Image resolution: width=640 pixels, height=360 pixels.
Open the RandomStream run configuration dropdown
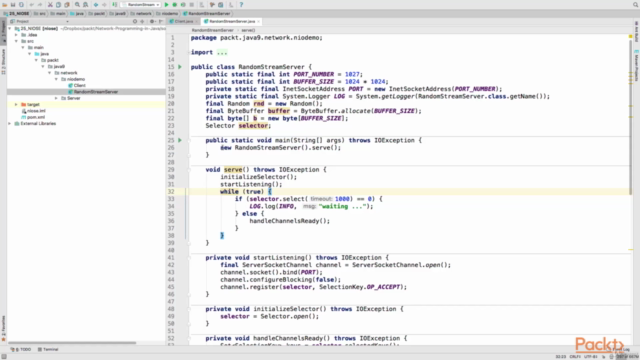pos(141,4)
